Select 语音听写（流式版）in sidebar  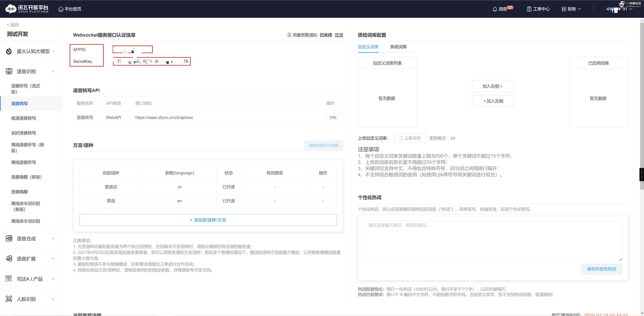[x=26, y=89]
